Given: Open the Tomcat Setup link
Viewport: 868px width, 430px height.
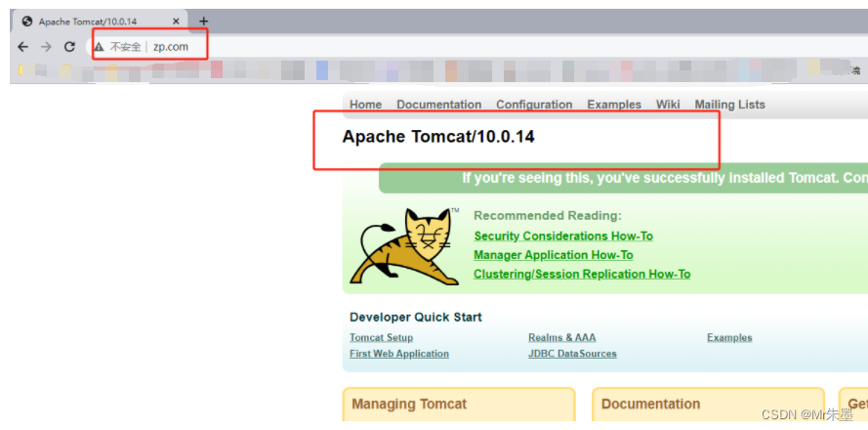Looking at the screenshot, I should click(381, 337).
